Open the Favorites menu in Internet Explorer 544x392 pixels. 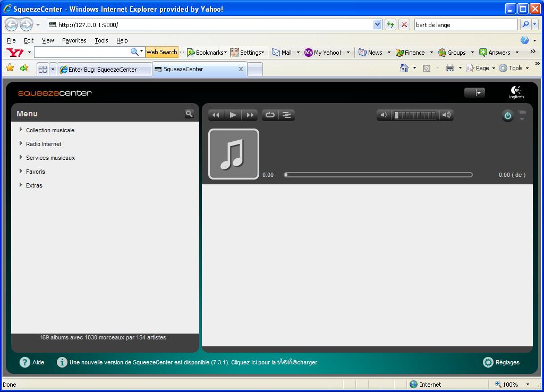point(74,40)
